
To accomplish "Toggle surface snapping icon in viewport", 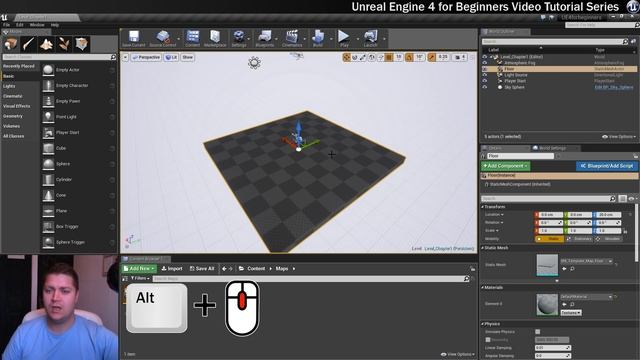I will point(380,58).
